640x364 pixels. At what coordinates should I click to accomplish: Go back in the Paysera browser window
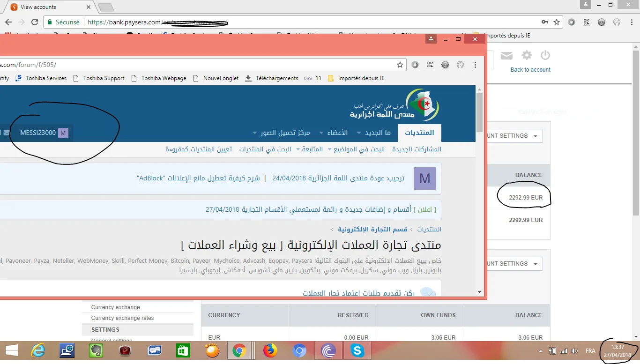8,22
